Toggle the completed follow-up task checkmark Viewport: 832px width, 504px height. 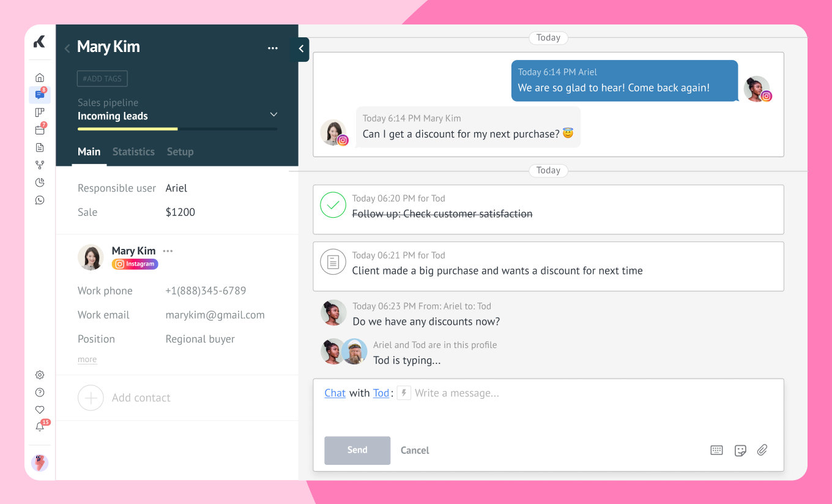pyautogui.click(x=333, y=206)
